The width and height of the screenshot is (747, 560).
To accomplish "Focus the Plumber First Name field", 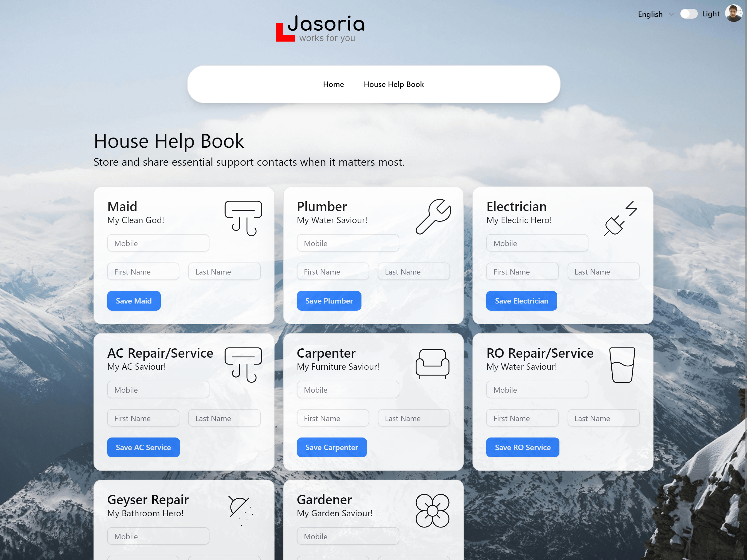I will coord(333,272).
